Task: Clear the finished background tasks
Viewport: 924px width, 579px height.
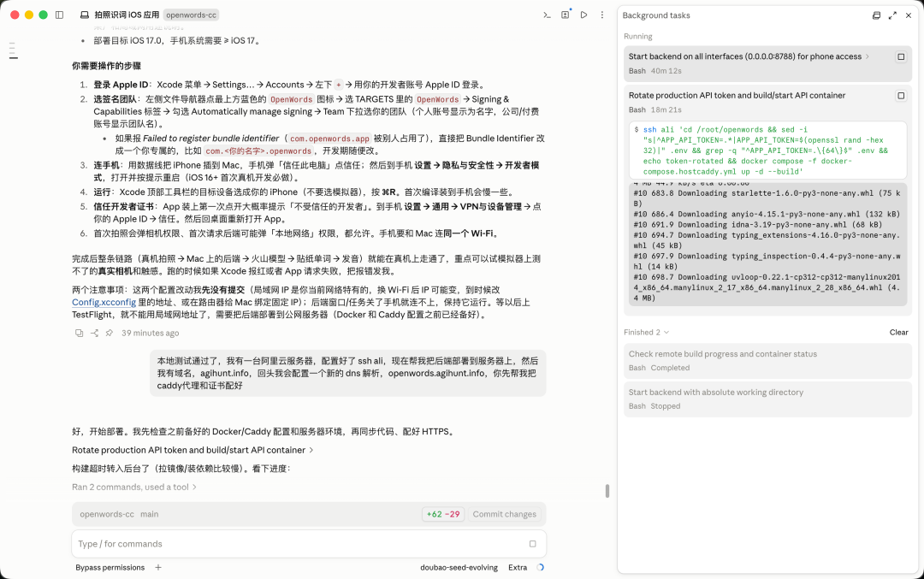Action: pyautogui.click(x=898, y=332)
